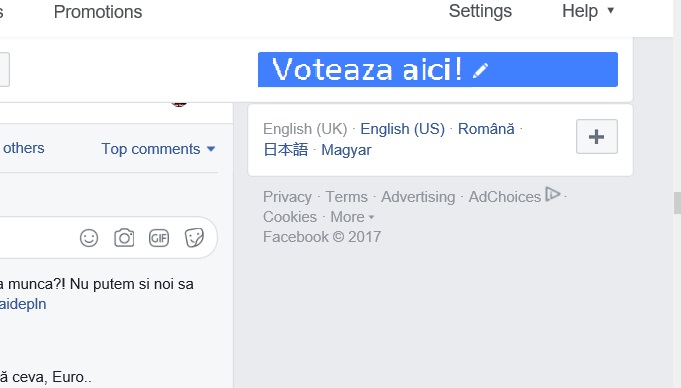Open the page Settings tab
The image size is (681, 388).
click(x=480, y=11)
